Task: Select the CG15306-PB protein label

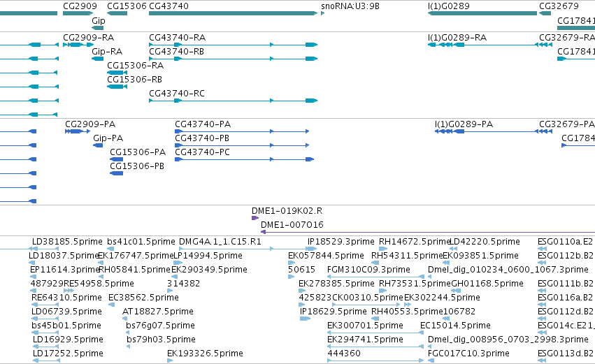Action: [x=137, y=166]
